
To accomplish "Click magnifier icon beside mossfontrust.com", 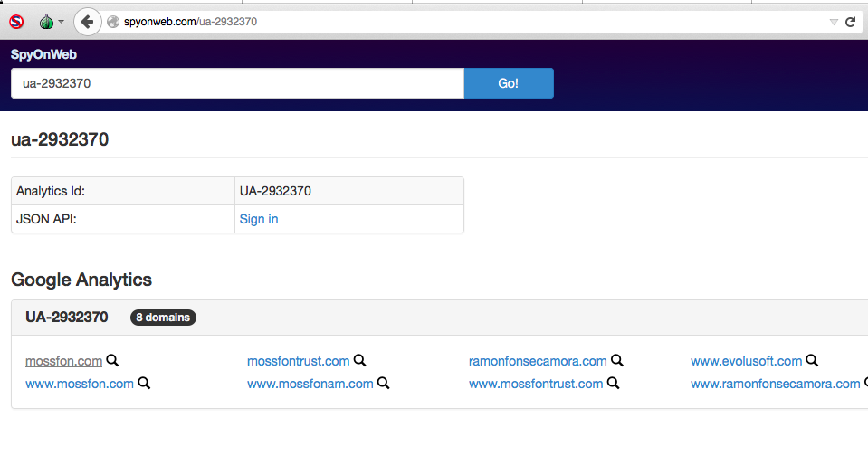I will click(x=360, y=360).
